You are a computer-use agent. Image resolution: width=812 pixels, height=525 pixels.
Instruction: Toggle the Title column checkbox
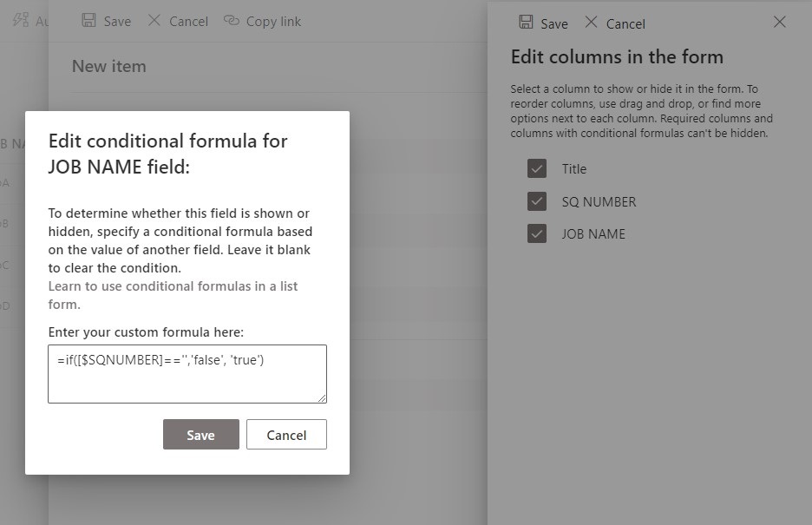pyautogui.click(x=537, y=168)
